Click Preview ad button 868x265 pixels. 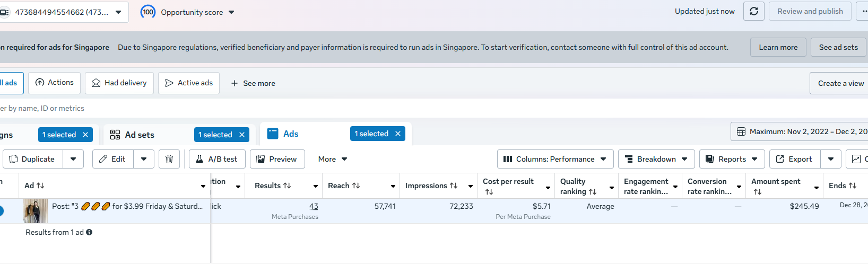(277, 159)
